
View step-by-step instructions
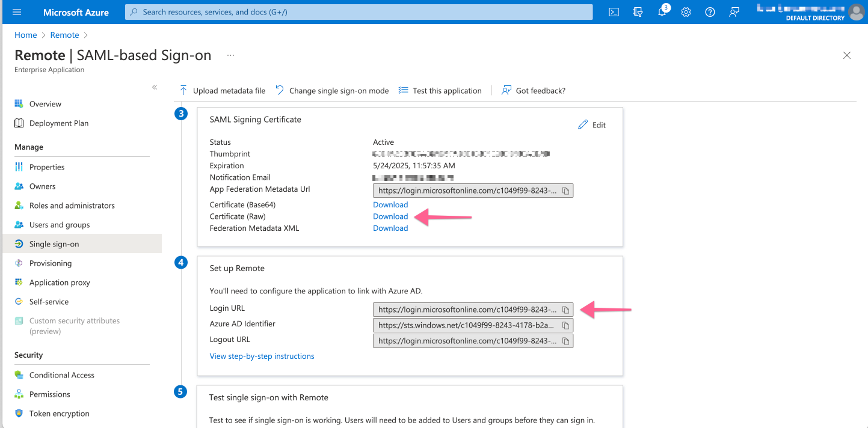tap(262, 356)
